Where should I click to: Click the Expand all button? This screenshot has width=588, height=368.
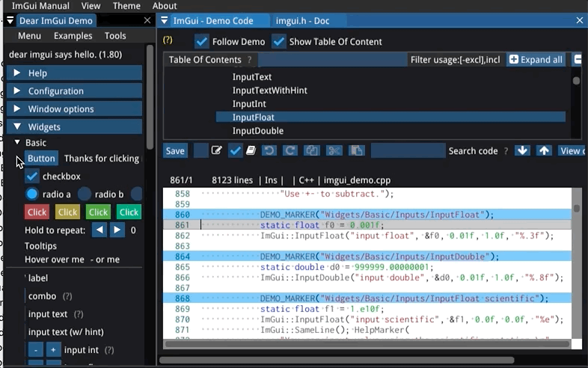tap(536, 60)
